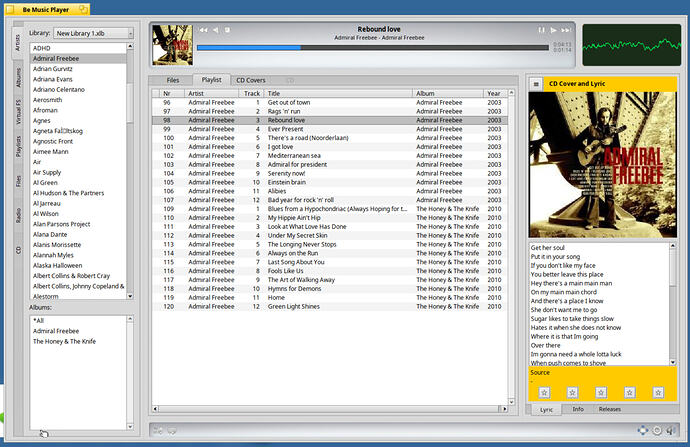The height and width of the screenshot is (447, 690).
Task: Open the volume speaker icon
Action: point(671,431)
